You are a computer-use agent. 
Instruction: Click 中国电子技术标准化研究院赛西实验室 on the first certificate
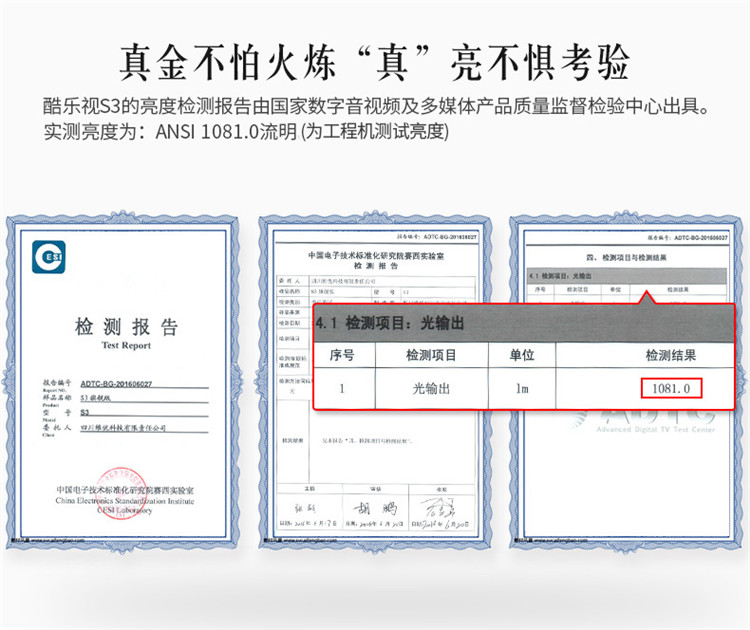click(125, 490)
